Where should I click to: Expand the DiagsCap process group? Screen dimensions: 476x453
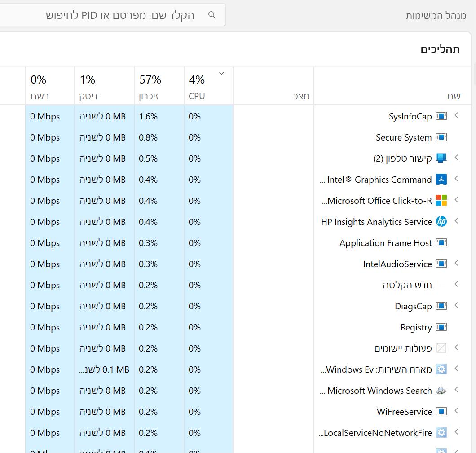tap(457, 306)
